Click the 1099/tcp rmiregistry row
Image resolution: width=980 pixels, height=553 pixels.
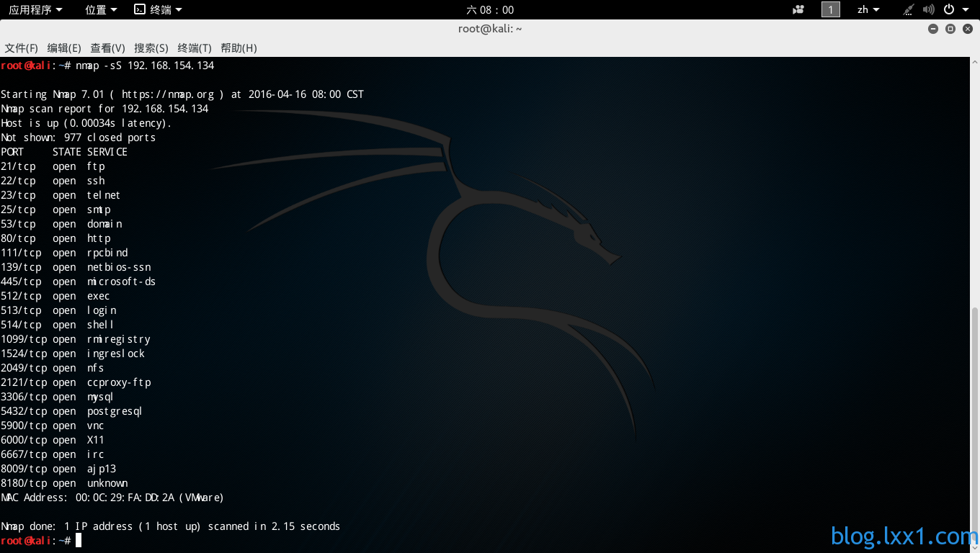point(76,339)
